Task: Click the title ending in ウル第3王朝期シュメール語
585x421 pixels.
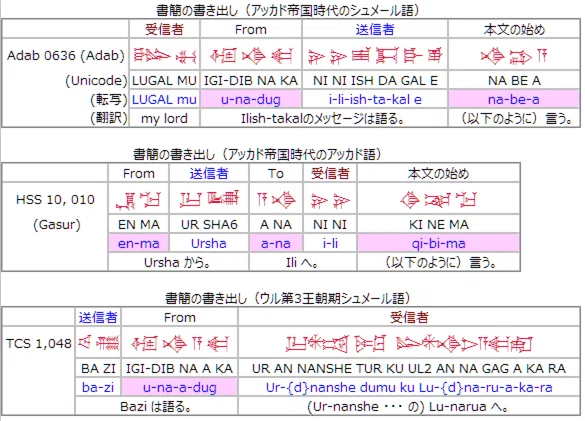Action: click(x=287, y=298)
